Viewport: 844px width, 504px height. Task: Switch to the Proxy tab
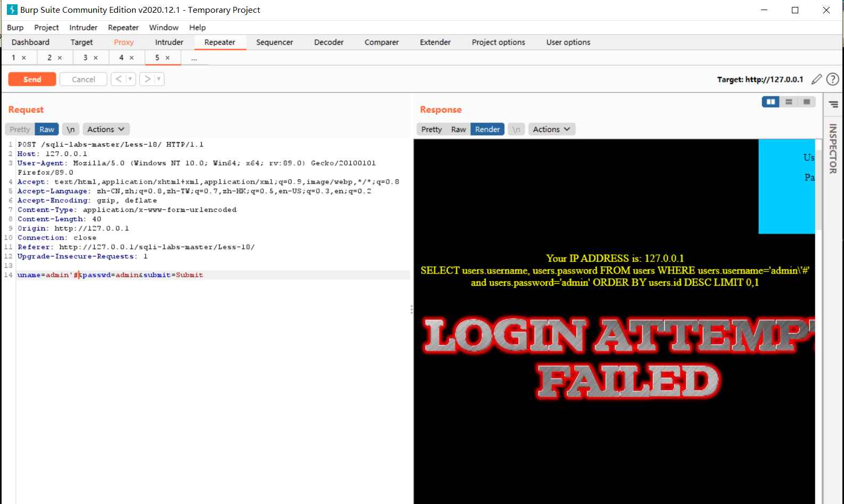click(x=124, y=43)
